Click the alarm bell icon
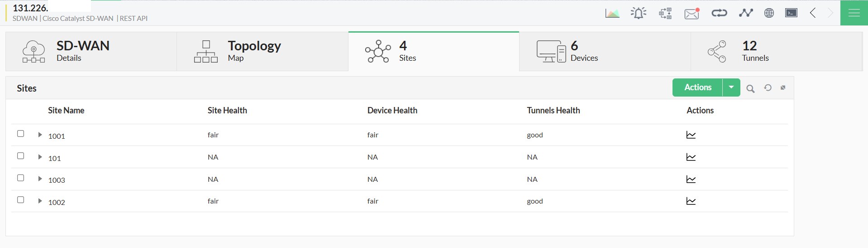This screenshot has height=248, width=868. pyautogui.click(x=638, y=13)
